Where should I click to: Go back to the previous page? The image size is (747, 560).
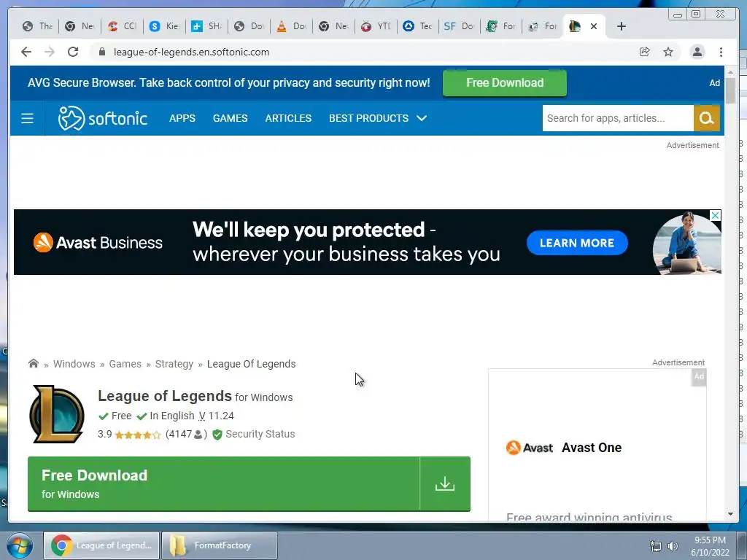(26, 52)
